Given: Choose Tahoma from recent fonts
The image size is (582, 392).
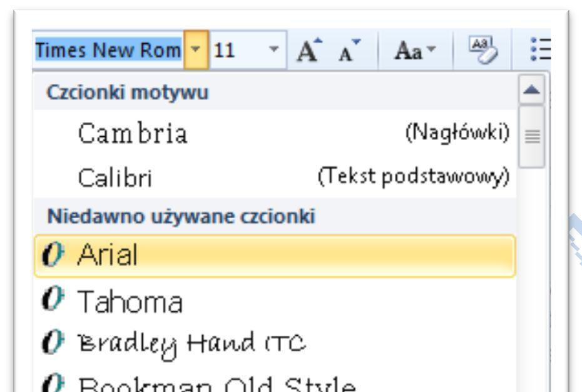Looking at the screenshot, I should 275,300.
